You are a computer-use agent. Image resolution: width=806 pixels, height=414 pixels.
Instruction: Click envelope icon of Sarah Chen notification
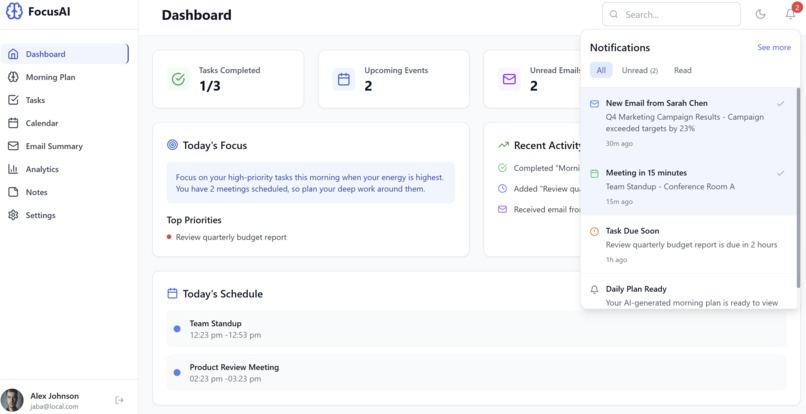[x=594, y=104]
